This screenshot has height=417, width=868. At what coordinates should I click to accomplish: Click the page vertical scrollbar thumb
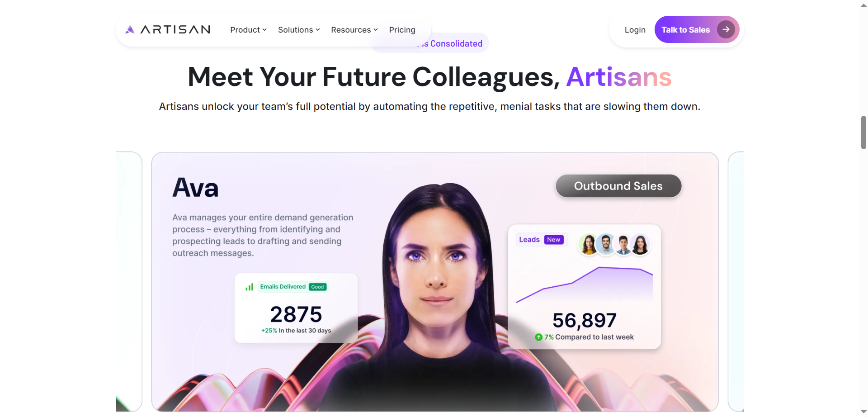point(863,133)
